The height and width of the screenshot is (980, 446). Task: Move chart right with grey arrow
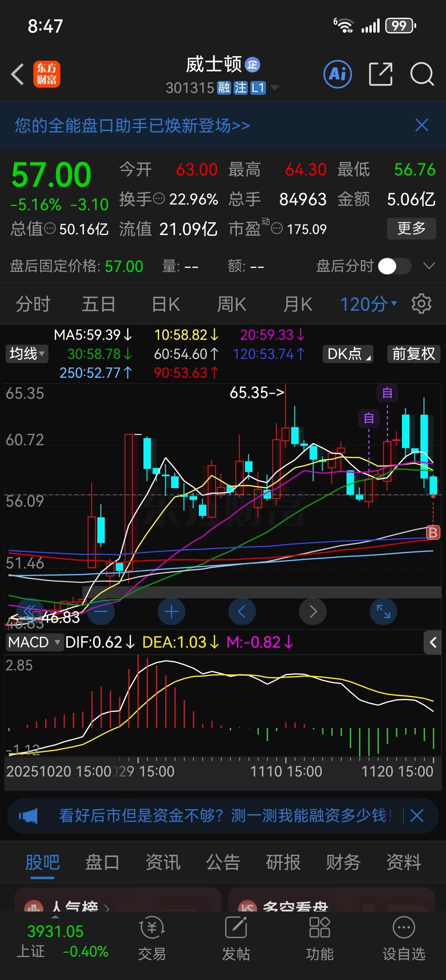pos(313,611)
